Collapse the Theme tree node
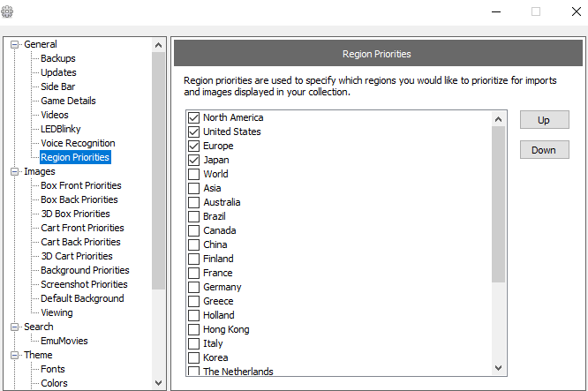Viewport: 588px width, 391px height. 15,355
